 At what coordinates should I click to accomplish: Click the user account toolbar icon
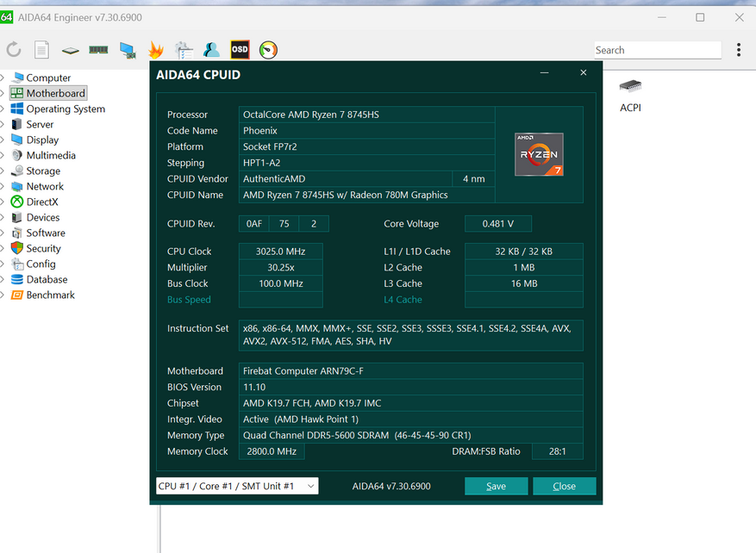coord(211,50)
